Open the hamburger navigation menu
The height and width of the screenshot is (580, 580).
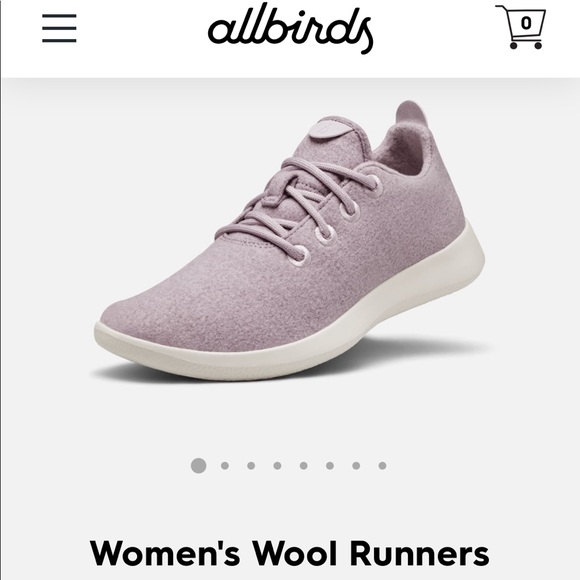59,28
